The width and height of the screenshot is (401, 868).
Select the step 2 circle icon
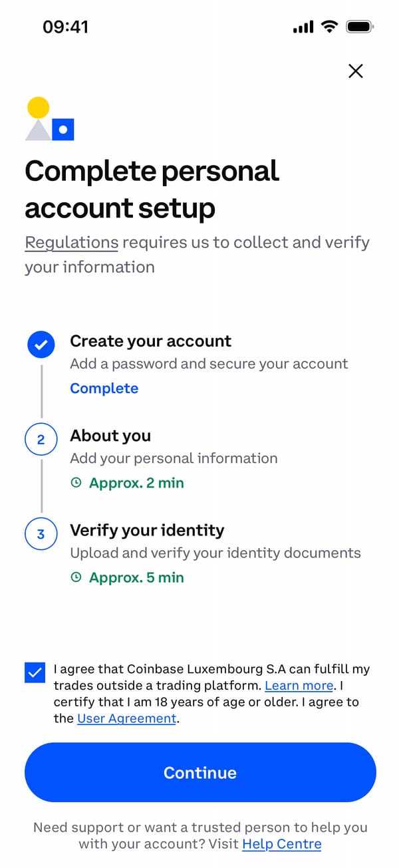point(41,440)
